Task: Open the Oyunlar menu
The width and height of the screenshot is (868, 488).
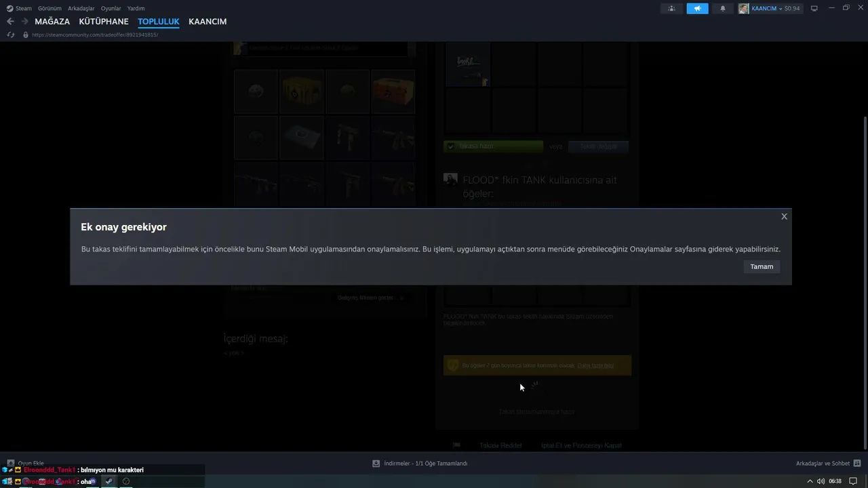Action: click(111, 8)
